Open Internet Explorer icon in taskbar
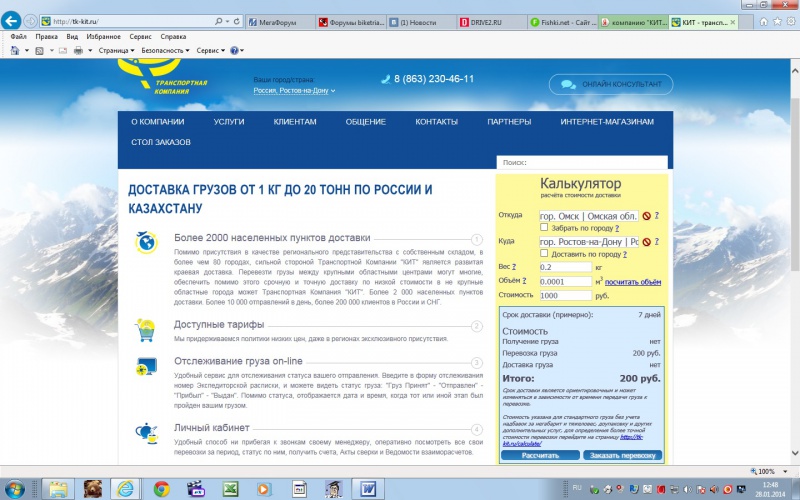 pyautogui.click(x=126, y=489)
